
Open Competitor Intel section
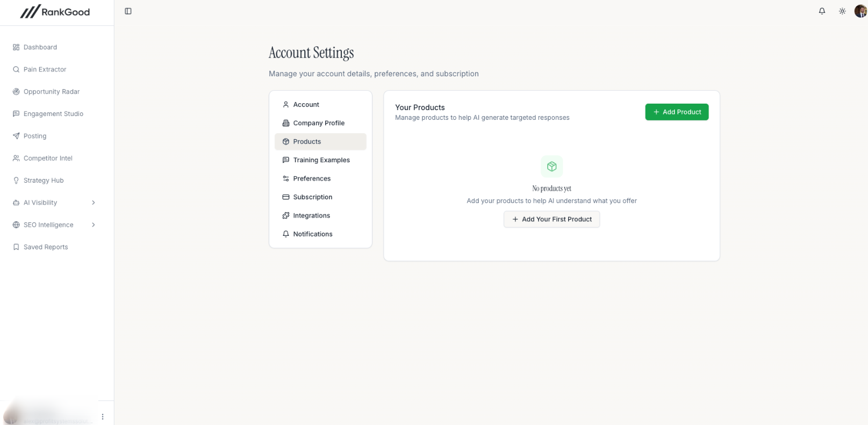pos(47,159)
